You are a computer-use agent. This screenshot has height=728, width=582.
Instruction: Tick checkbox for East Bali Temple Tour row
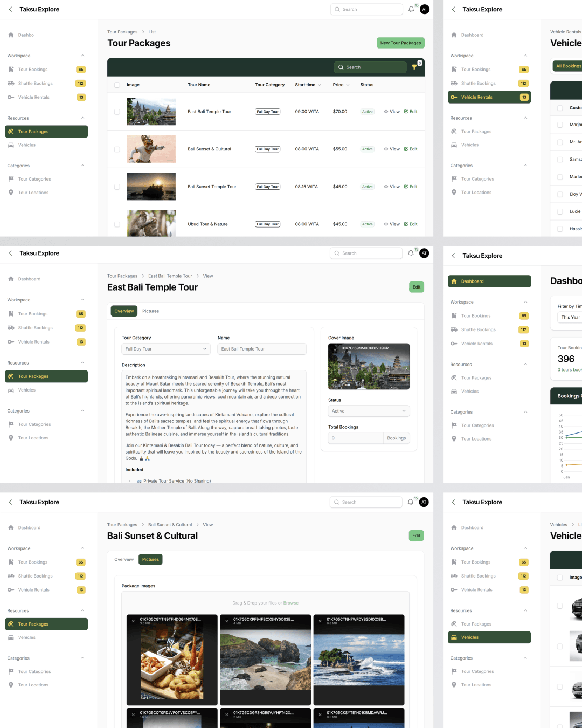click(x=117, y=112)
